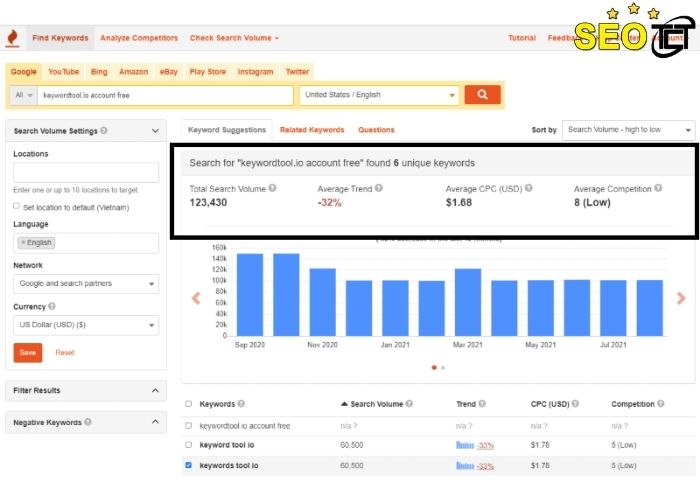
Task: Open the Sort by dropdown
Action: coord(628,129)
